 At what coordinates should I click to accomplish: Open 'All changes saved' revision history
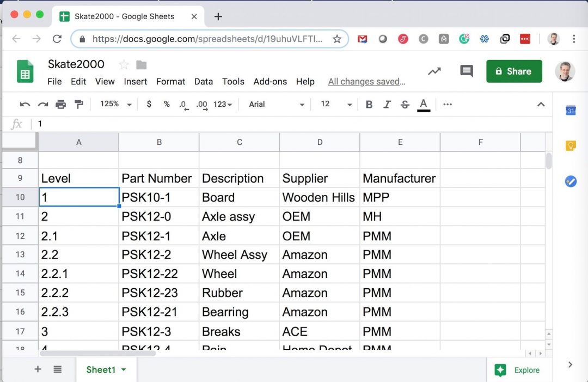pyautogui.click(x=366, y=81)
